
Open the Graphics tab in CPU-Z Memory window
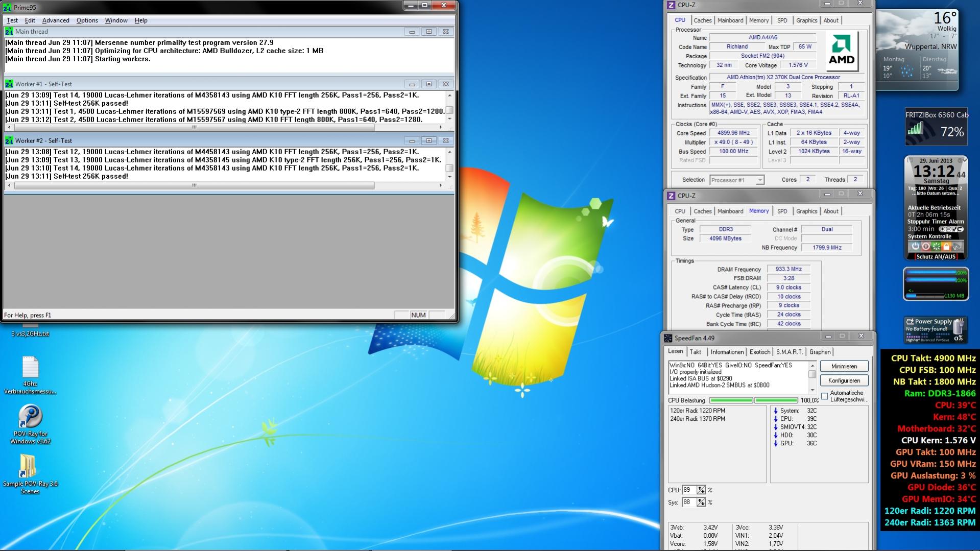point(806,211)
